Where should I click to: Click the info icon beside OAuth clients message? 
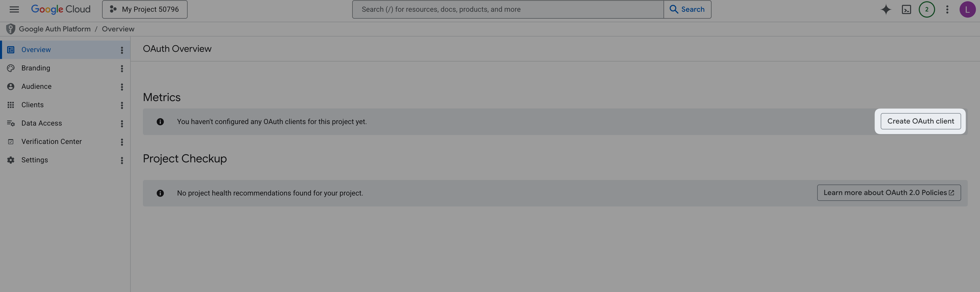coord(160,121)
